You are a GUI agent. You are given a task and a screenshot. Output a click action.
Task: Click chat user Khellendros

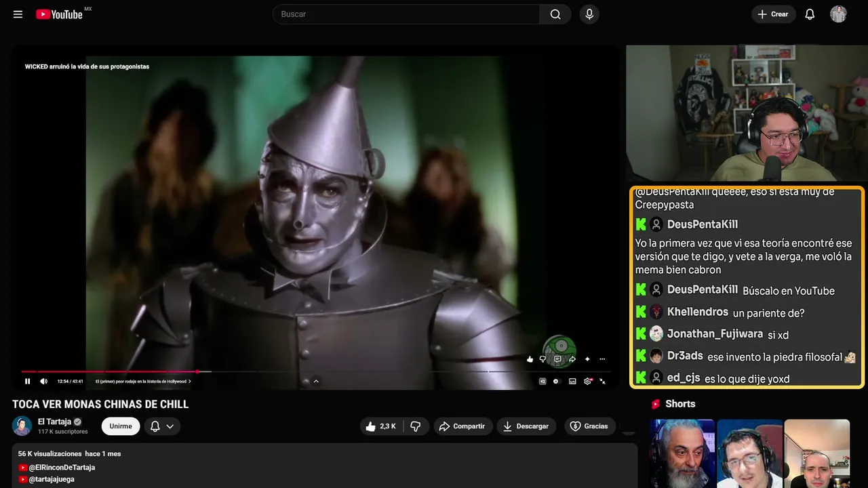coord(697,312)
